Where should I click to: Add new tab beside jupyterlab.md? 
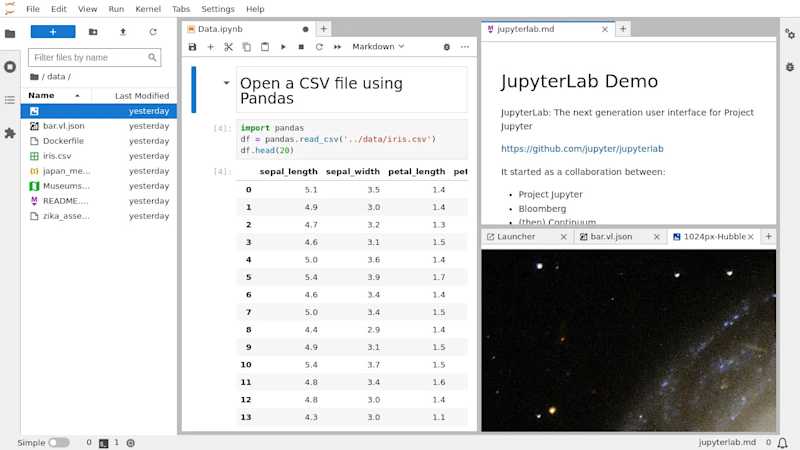pos(622,29)
